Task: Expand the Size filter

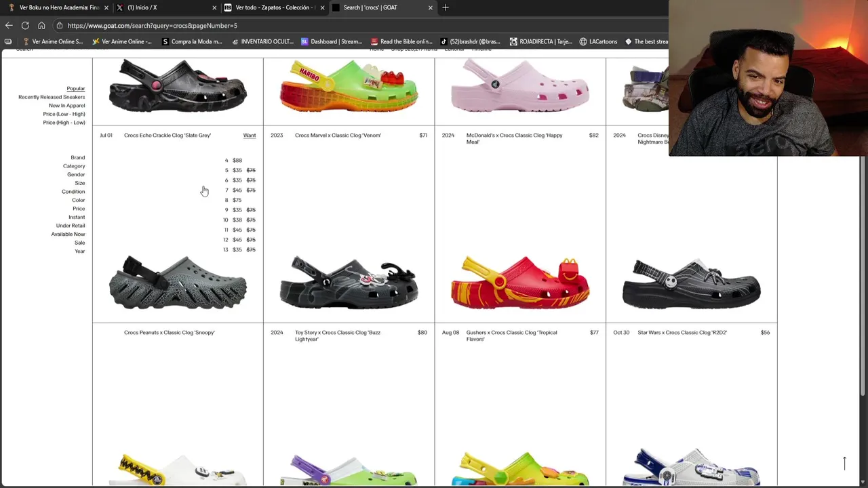Action: [80, 183]
